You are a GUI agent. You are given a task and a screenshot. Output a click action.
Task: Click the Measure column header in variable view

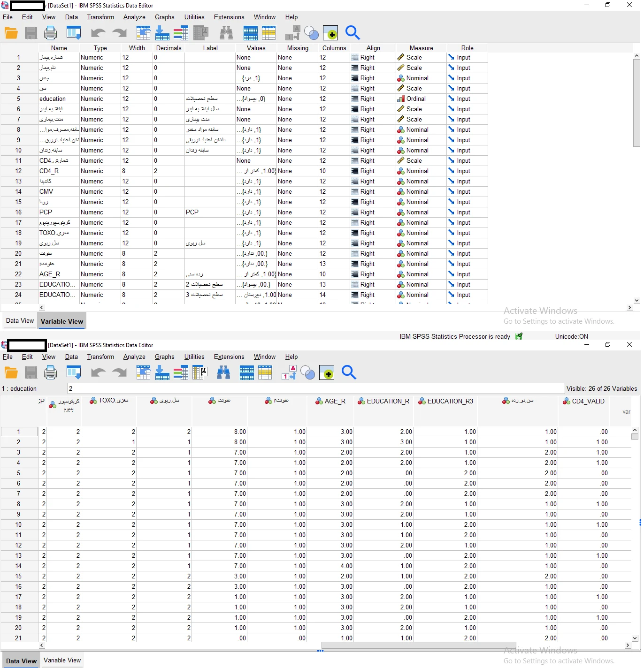click(421, 48)
